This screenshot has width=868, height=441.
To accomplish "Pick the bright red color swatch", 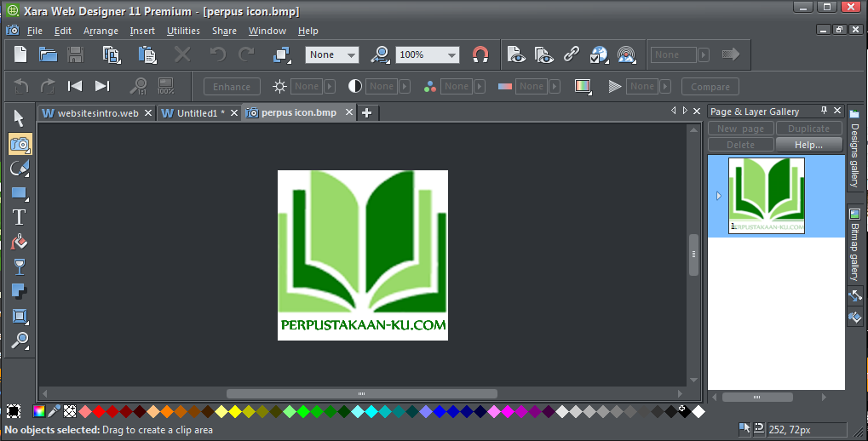I will click(x=99, y=411).
